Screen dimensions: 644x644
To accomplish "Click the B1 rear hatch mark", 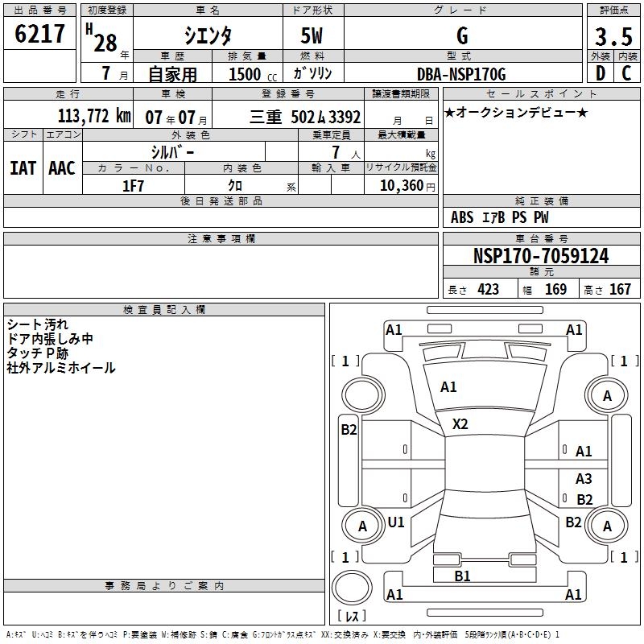I will click(462, 576).
